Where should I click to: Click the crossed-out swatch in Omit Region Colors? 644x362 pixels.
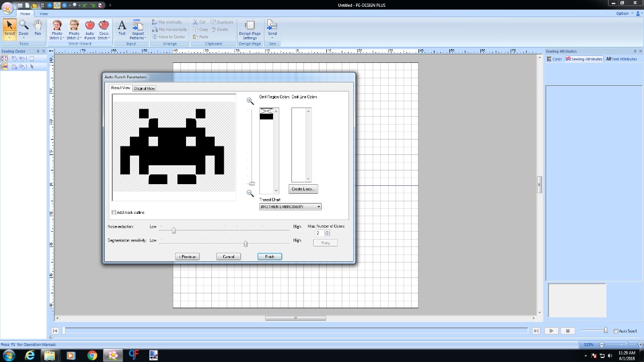266,111
